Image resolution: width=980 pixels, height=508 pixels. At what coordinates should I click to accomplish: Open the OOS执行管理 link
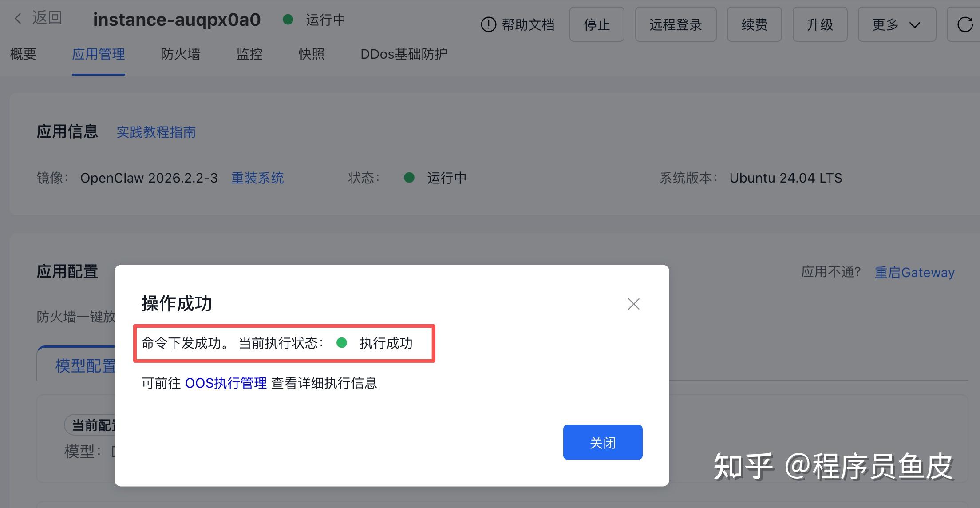[225, 383]
